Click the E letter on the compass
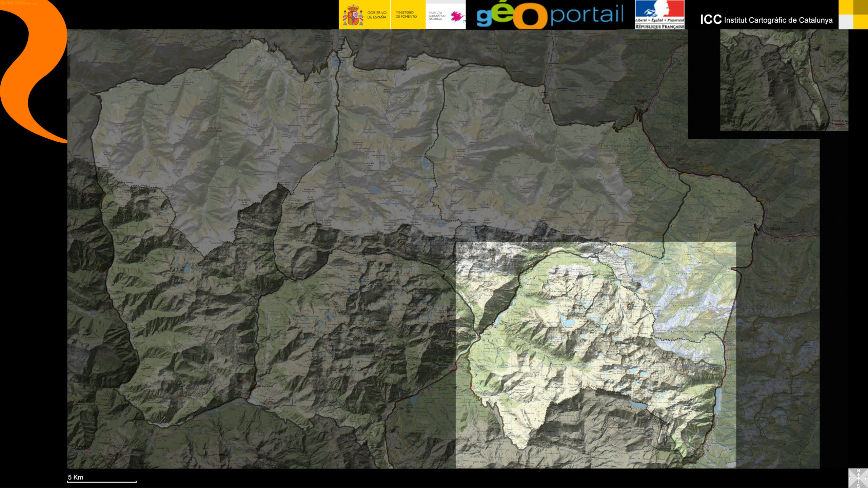The image size is (868, 488). (866, 478)
